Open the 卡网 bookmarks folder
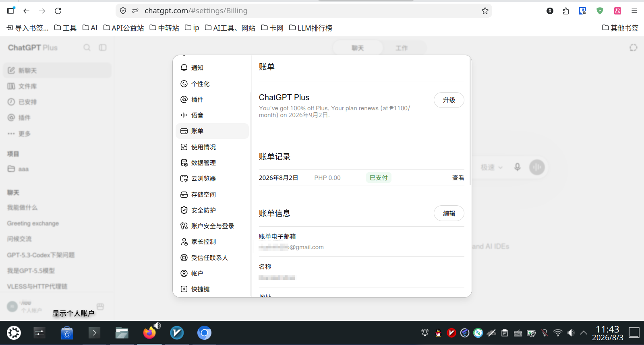This screenshot has width=644, height=345. click(x=272, y=28)
